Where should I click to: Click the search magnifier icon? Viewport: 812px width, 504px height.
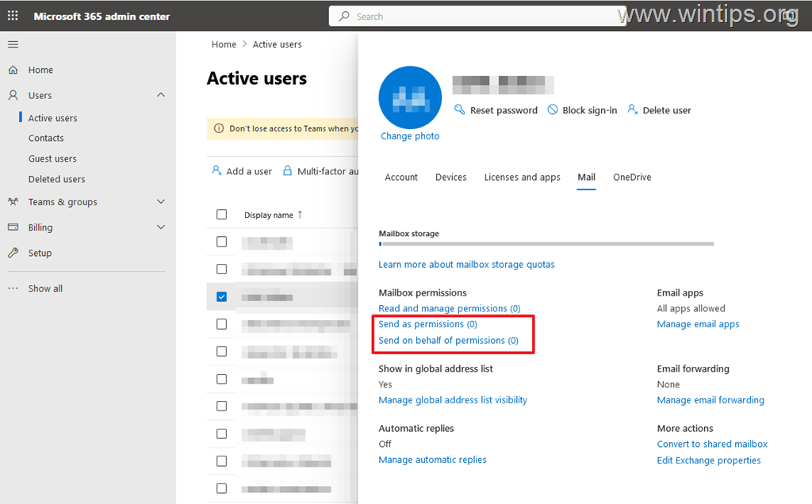click(344, 17)
